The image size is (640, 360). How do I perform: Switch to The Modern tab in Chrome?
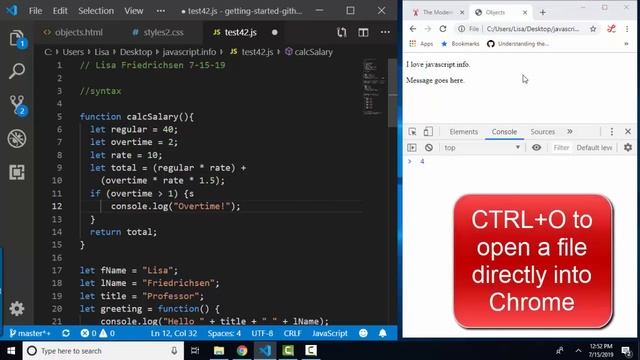pyautogui.click(x=437, y=13)
